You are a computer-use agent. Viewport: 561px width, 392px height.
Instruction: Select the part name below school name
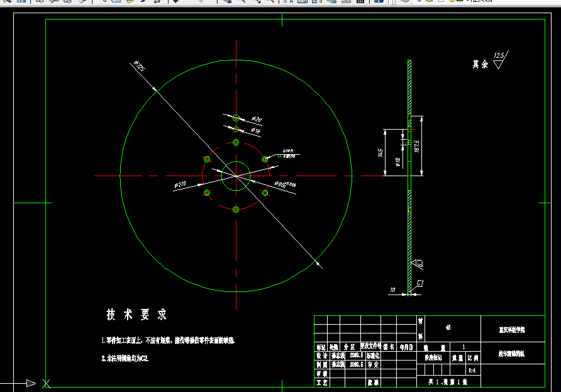pos(511,354)
